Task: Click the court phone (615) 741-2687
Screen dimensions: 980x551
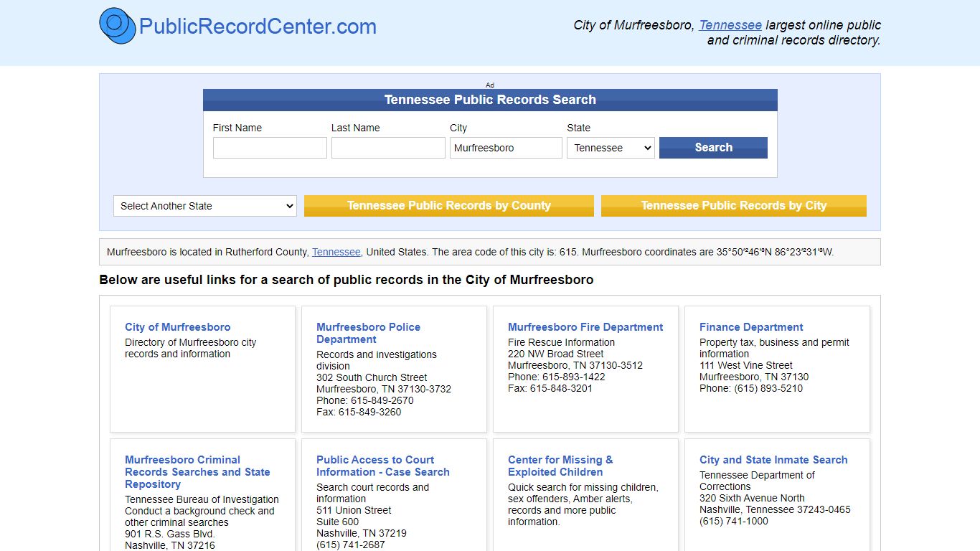Action: click(x=351, y=545)
